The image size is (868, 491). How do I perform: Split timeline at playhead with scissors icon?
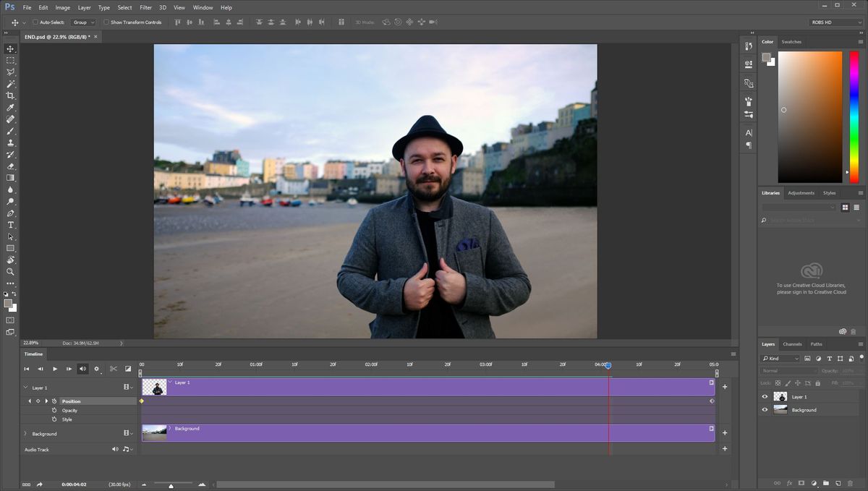coord(113,369)
